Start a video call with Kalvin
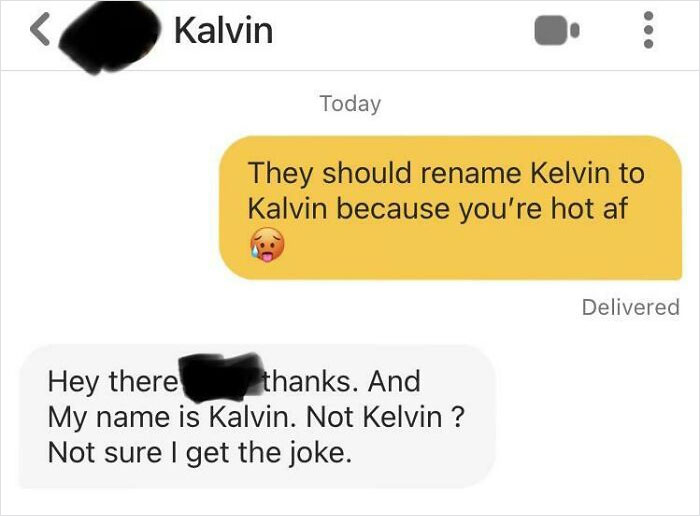The height and width of the screenshot is (516, 700). pos(557,30)
